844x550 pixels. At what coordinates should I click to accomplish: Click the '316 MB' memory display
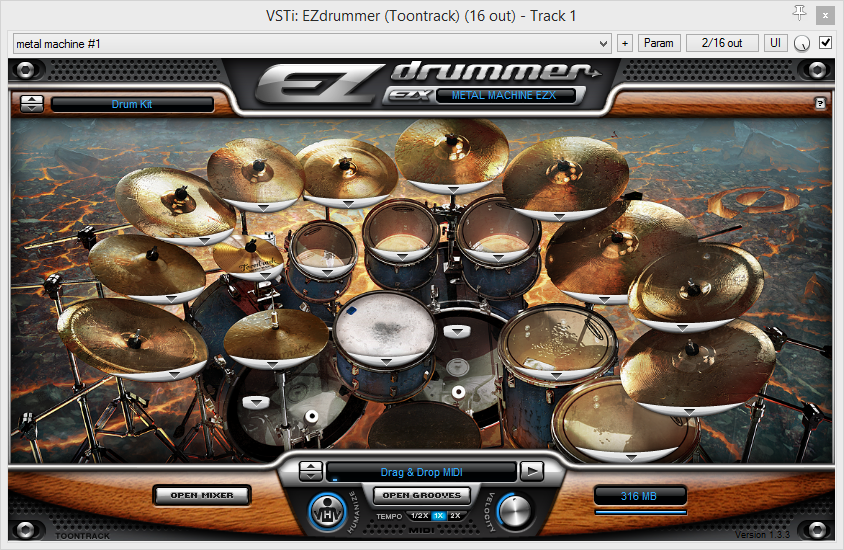tap(639, 496)
